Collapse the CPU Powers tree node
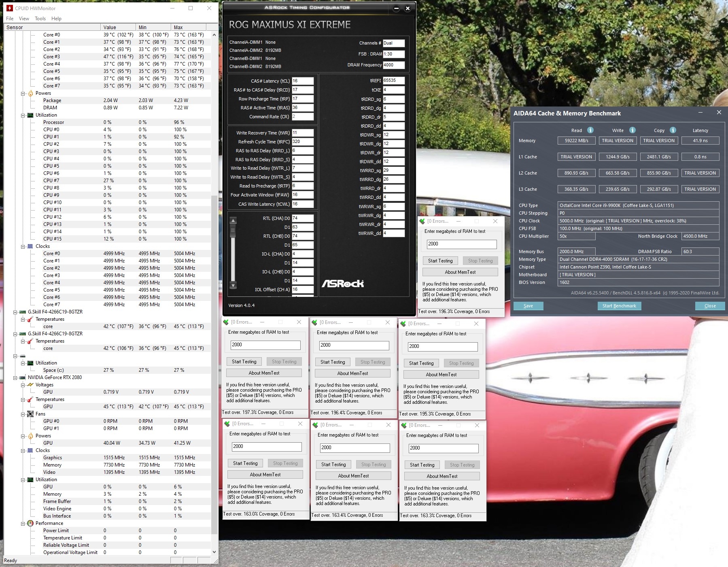Image resolution: width=728 pixels, height=567 pixels. [x=23, y=94]
